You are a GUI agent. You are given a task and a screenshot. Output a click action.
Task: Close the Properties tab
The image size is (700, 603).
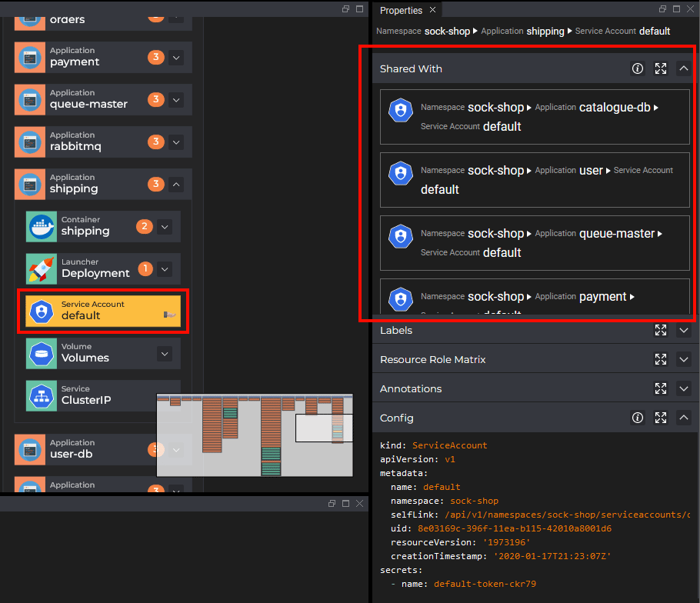pos(432,10)
